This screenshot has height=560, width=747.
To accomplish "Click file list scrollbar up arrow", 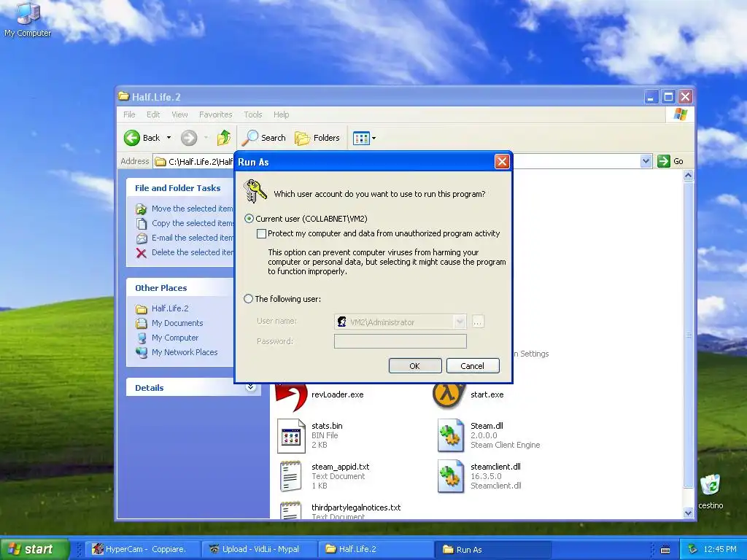I will coord(688,176).
